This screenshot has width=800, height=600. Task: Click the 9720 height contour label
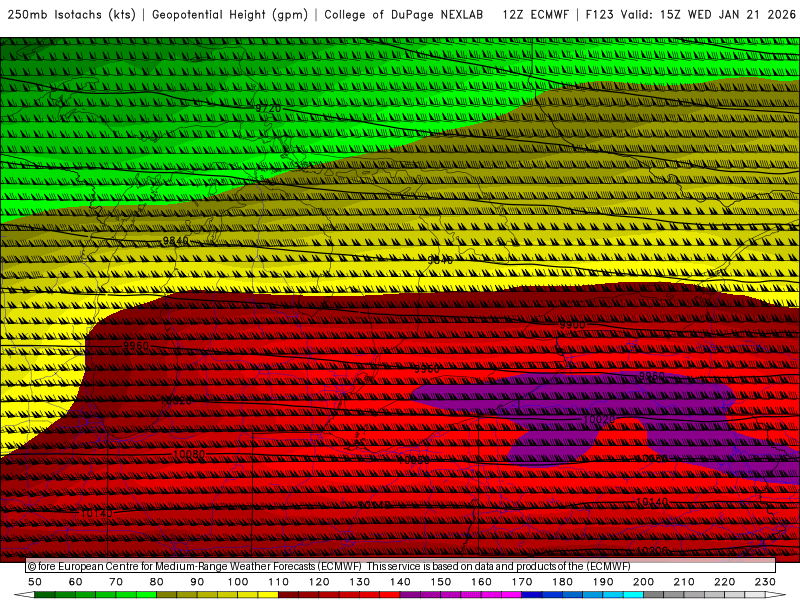click(268, 109)
